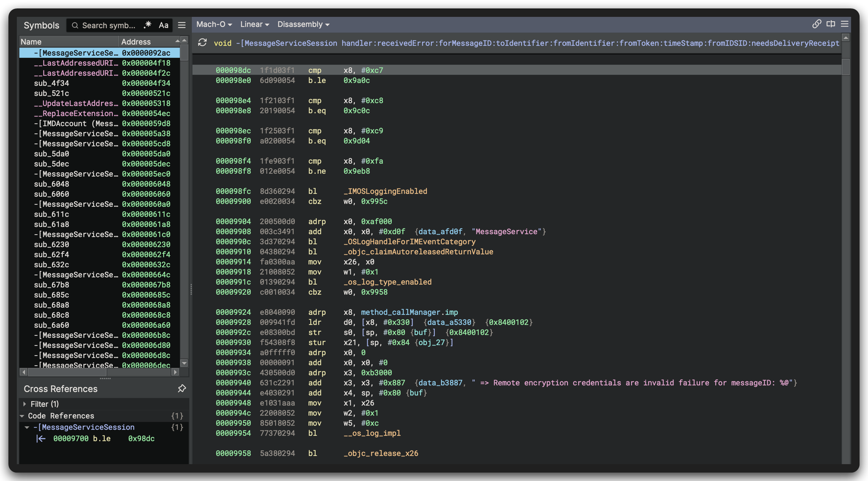
Task: Click __os_log_impl call target
Action: 372,433
